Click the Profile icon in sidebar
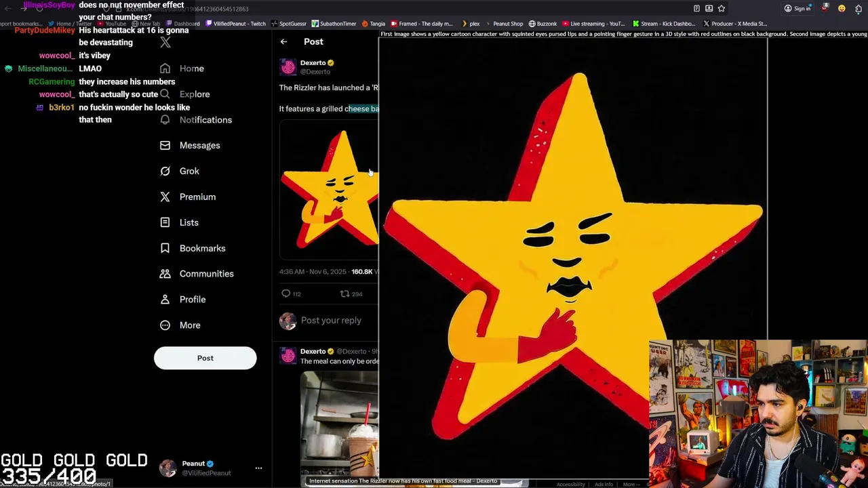The image size is (868, 488). coord(165,300)
